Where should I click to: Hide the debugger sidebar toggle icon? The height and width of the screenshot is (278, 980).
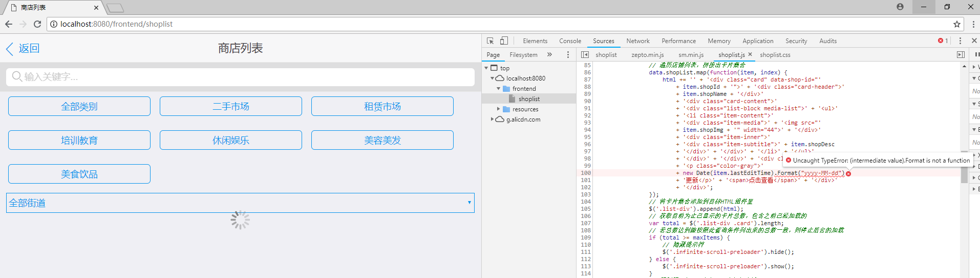point(961,54)
